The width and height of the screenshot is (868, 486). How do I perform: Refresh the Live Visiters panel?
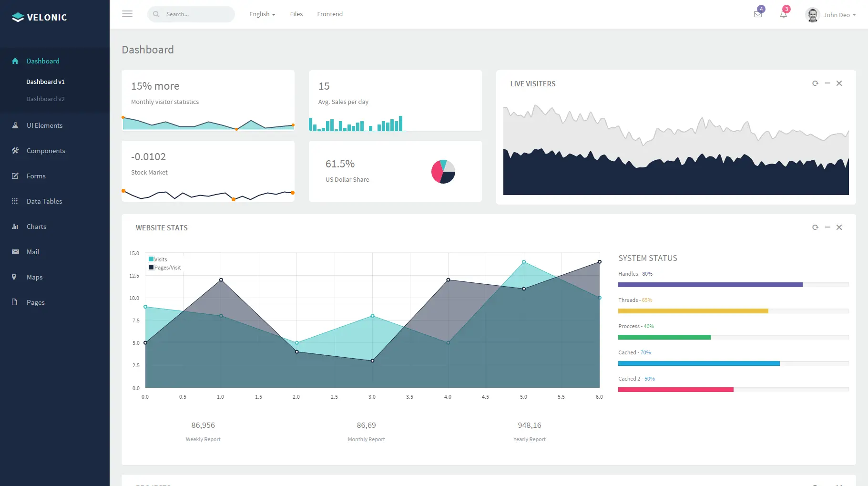click(x=815, y=83)
